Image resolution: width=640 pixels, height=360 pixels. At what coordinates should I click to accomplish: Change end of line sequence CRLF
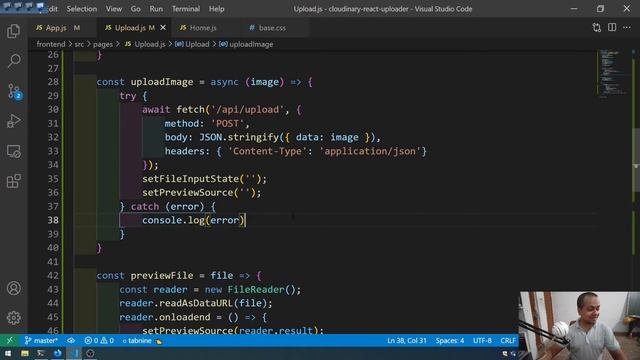508,340
